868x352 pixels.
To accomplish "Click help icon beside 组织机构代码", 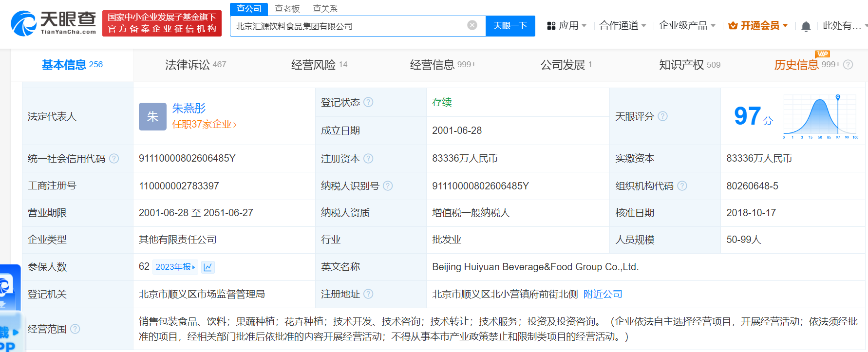I will (682, 186).
